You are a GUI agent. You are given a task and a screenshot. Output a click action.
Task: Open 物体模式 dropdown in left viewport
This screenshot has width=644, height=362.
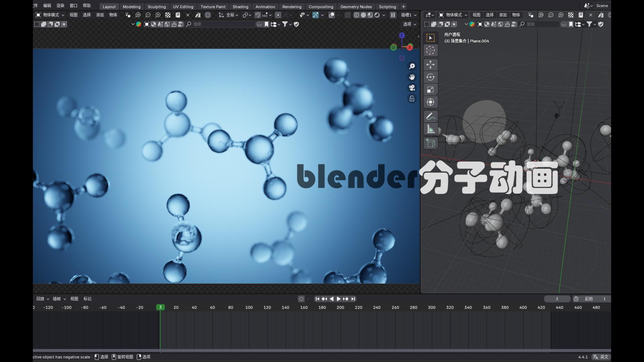coord(50,15)
